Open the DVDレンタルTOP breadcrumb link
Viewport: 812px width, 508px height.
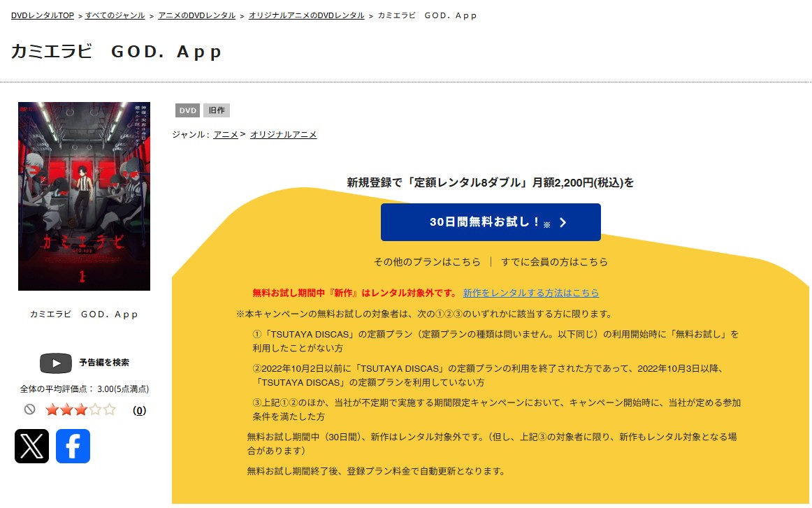pyautogui.click(x=43, y=15)
